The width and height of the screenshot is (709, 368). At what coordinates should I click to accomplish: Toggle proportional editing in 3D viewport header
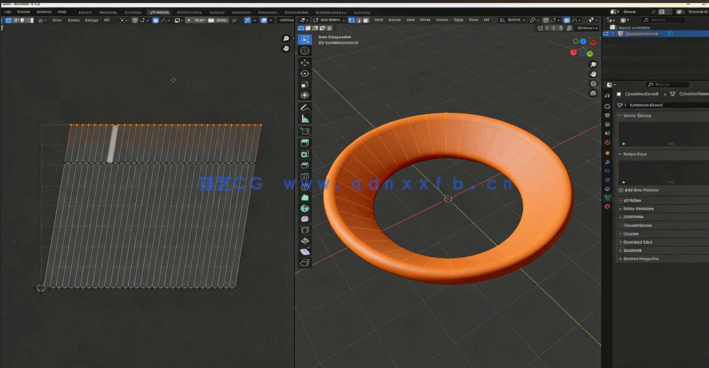click(x=566, y=20)
